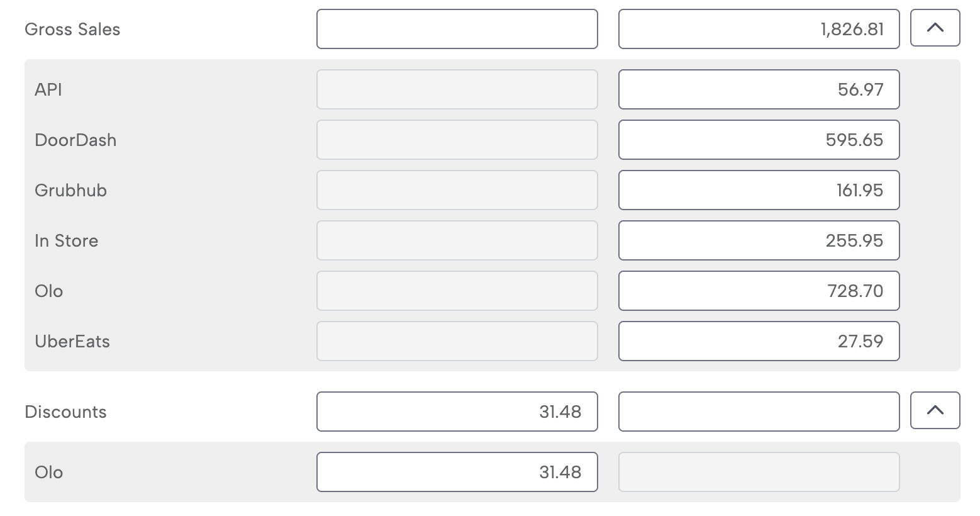Click the empty Discounts right field
Image resolution: width=980 pixels, height=516 pixels.
pos(759,412)
